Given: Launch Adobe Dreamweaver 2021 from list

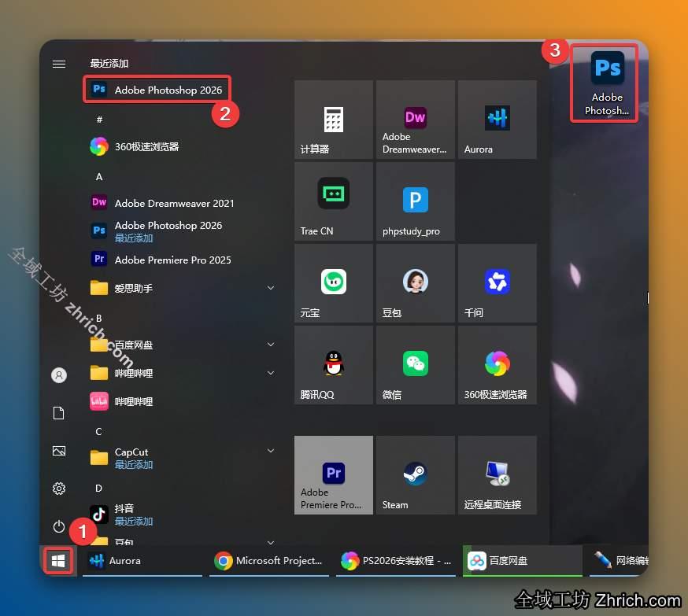Looking at the screenshot, I should (162, 203).
